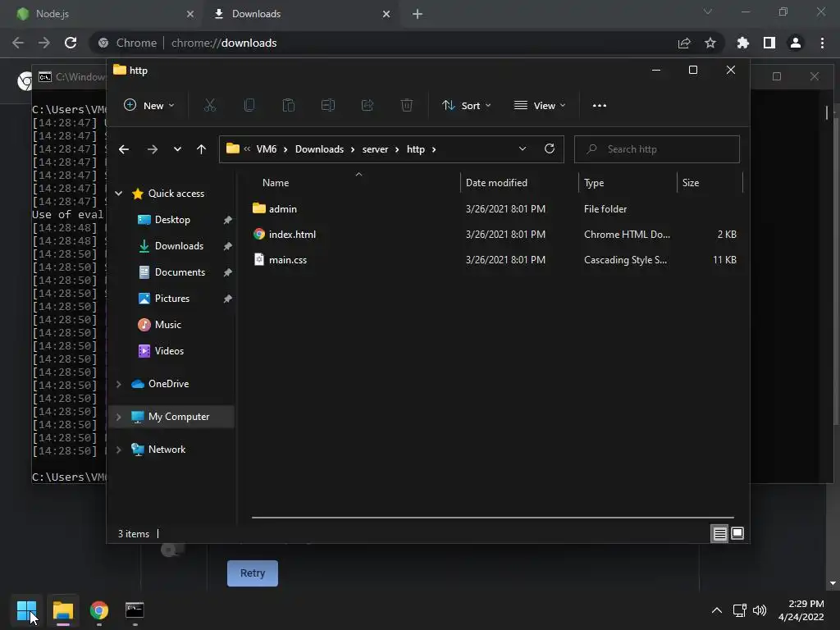This screenshot has width=840, height=630.
Task: Bookmark this page with star icon
Action: [x=710, y=43]
